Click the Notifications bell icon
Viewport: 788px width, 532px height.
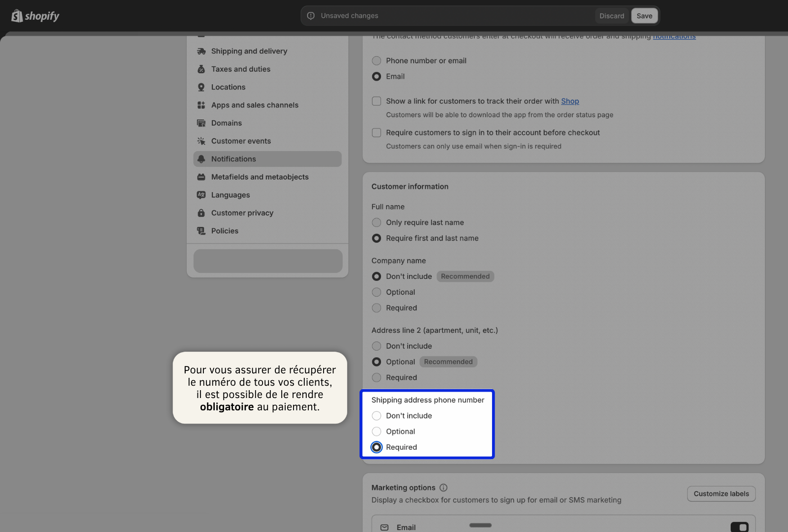click(201, 159)
